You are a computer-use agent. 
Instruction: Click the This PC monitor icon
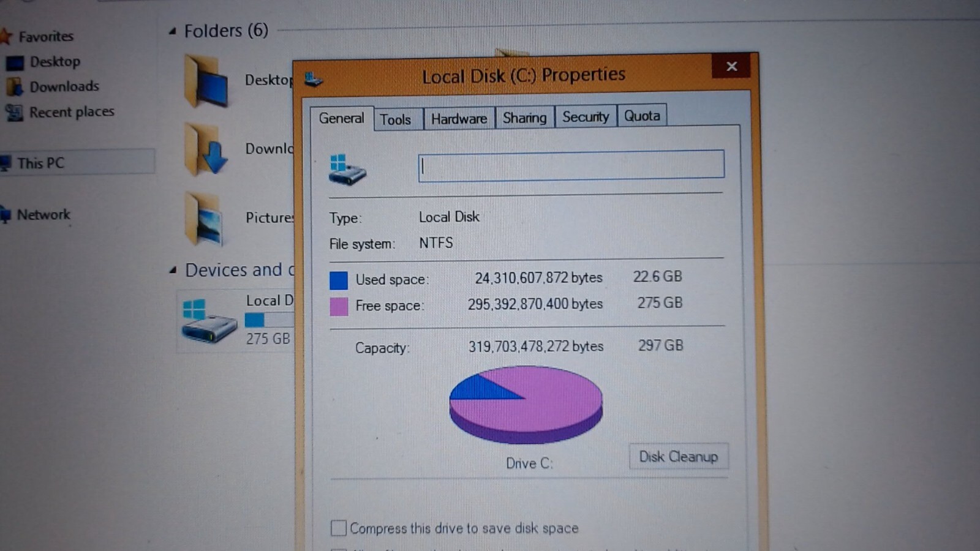click(x=6, y=163)
